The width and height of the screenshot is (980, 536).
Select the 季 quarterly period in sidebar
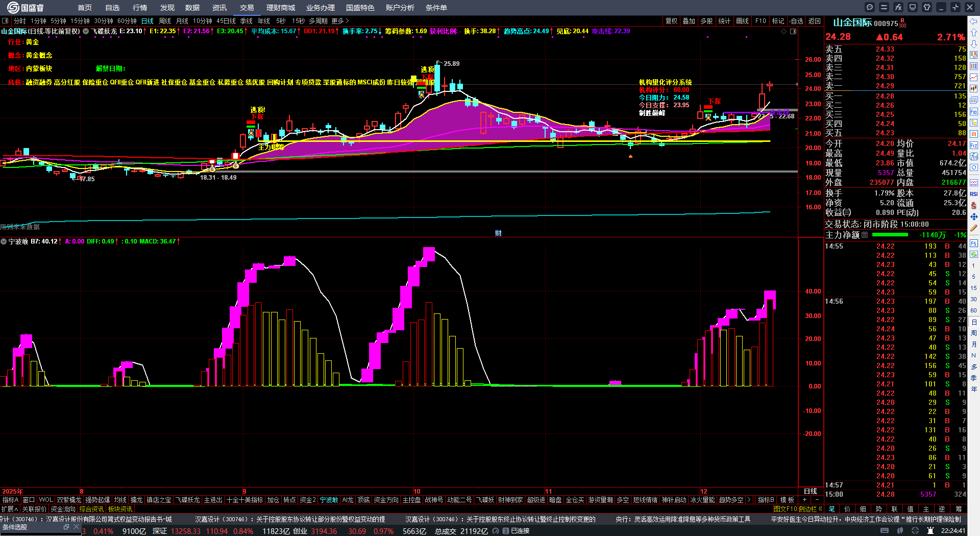tap(974, 378)
